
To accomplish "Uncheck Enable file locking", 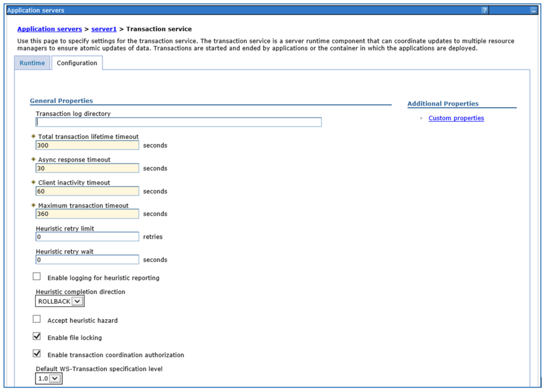I will click(37, 337).
